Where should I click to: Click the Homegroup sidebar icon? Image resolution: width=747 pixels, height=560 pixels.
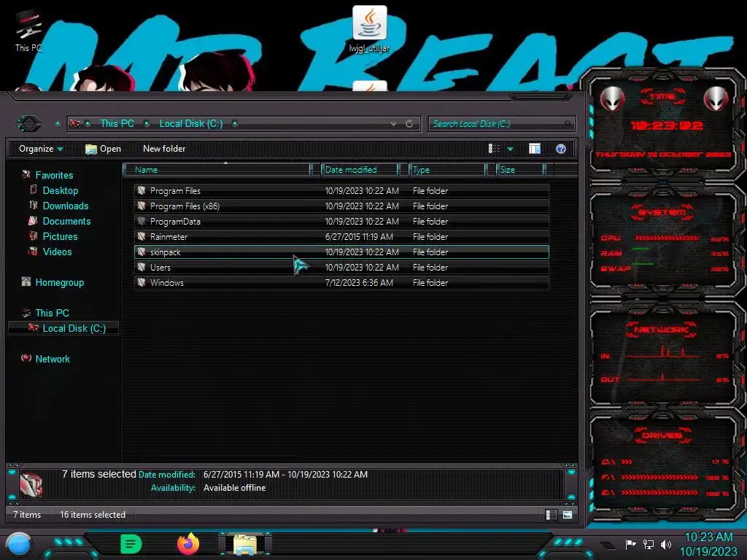(26, 282)
